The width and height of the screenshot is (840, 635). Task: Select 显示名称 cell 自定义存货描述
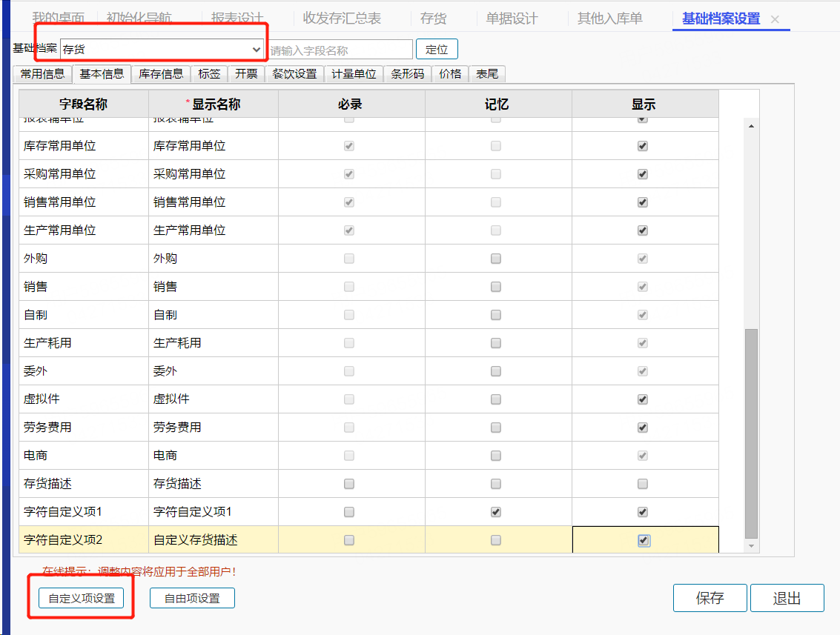tap(214, 539)
